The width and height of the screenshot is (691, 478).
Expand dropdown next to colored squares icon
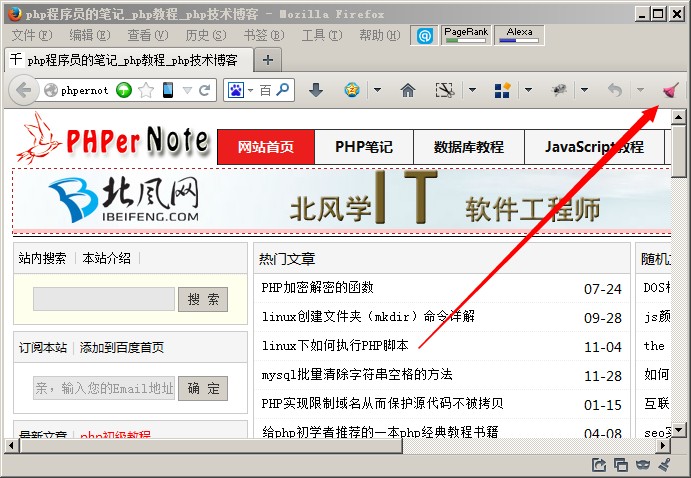pos(528,90)
